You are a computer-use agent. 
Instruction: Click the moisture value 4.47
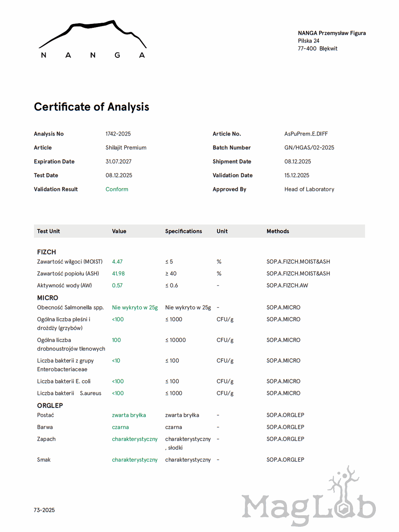click(x=117, y=262)
